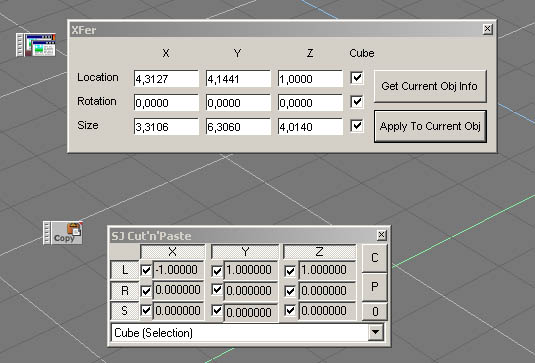Click the X column header button in Cut'n'Paste
This screenshot has width=535, height=363.
pos(173,252)
